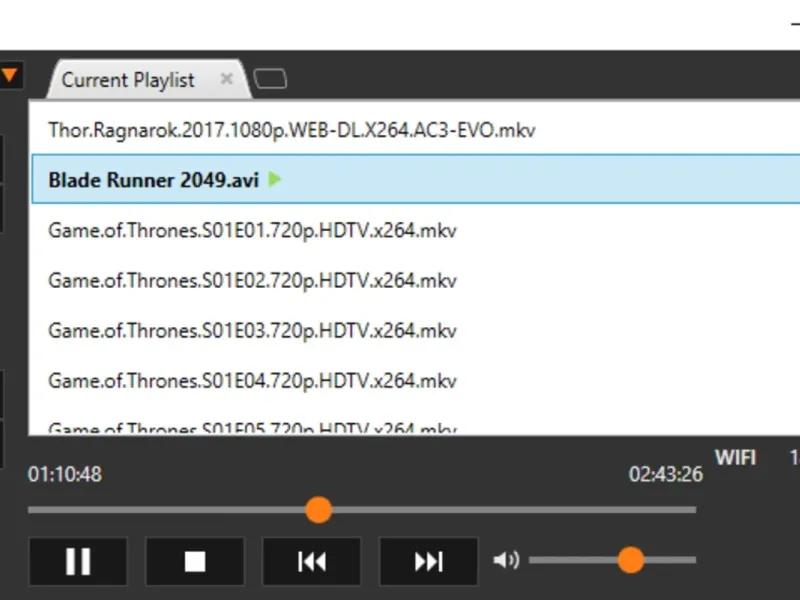Click the playback seek bar knob

319,510
